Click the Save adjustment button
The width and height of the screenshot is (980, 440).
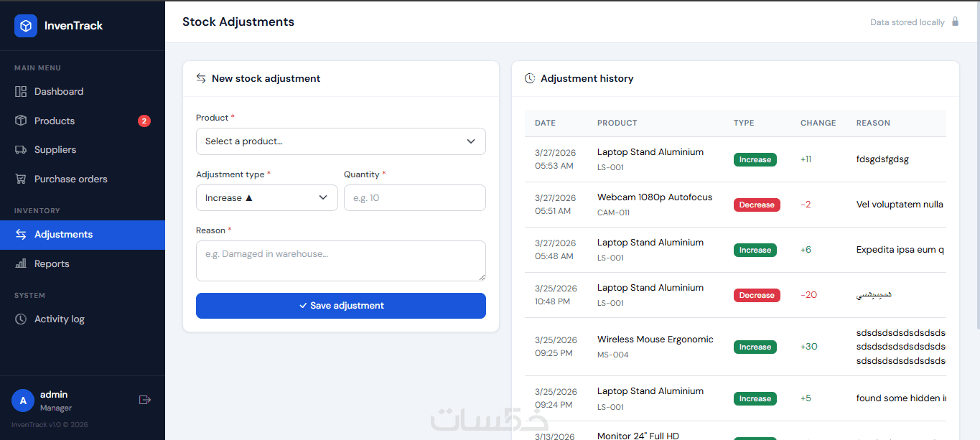[340, 306]
